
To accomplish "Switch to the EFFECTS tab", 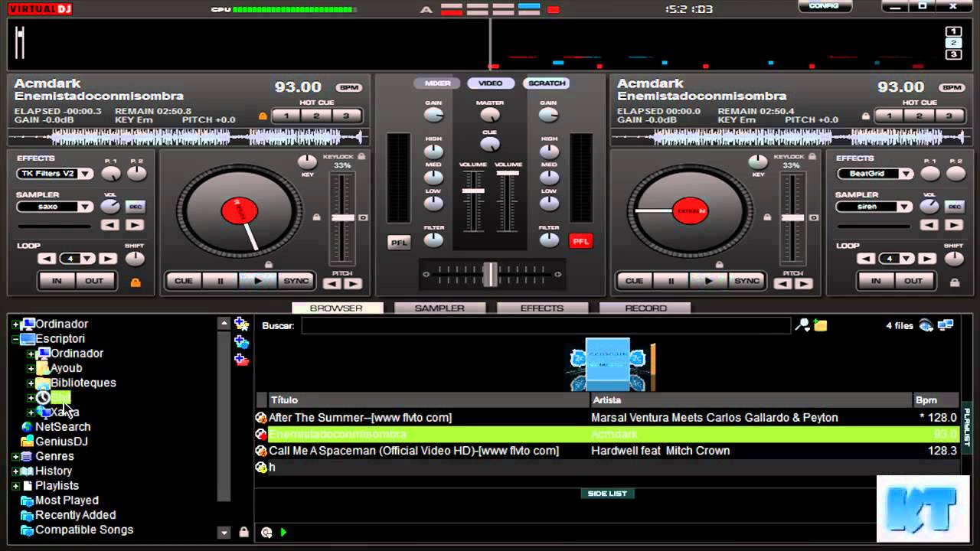I will click(542, 308).
